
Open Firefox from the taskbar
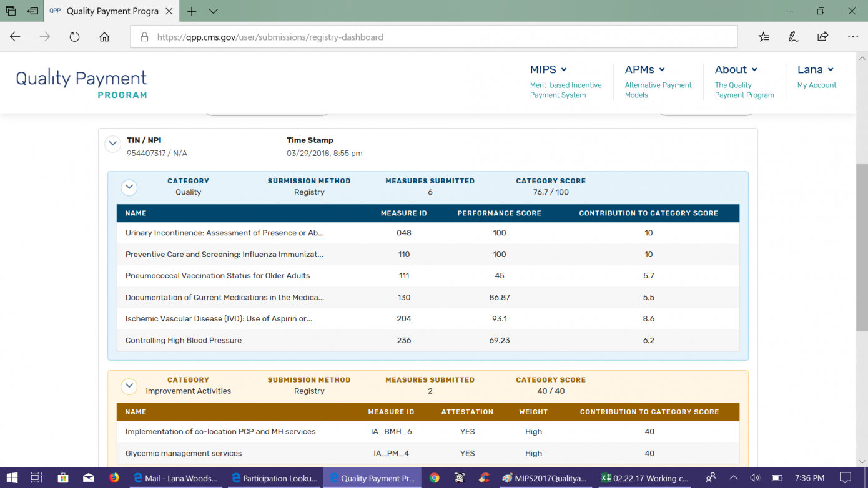point(113,477)
